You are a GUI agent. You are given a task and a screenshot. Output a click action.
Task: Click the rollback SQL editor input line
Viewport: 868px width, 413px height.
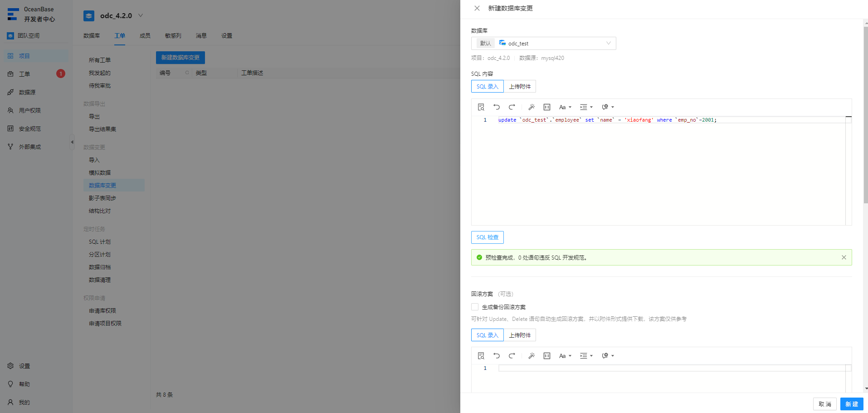[672, 368]
